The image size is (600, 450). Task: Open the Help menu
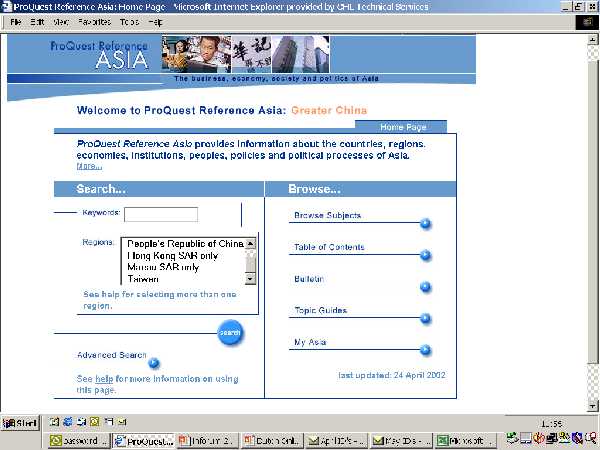point(155,22)
